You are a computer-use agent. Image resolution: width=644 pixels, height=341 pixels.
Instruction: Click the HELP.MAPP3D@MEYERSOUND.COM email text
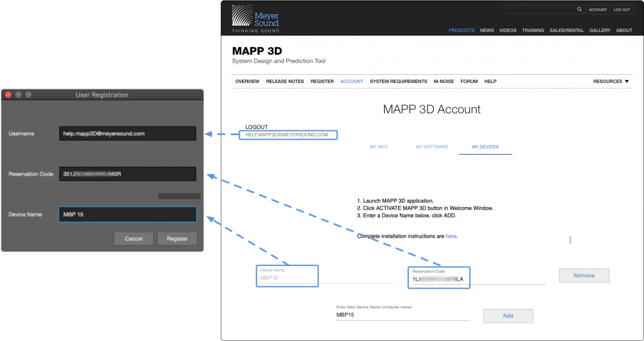coord(287,135)
